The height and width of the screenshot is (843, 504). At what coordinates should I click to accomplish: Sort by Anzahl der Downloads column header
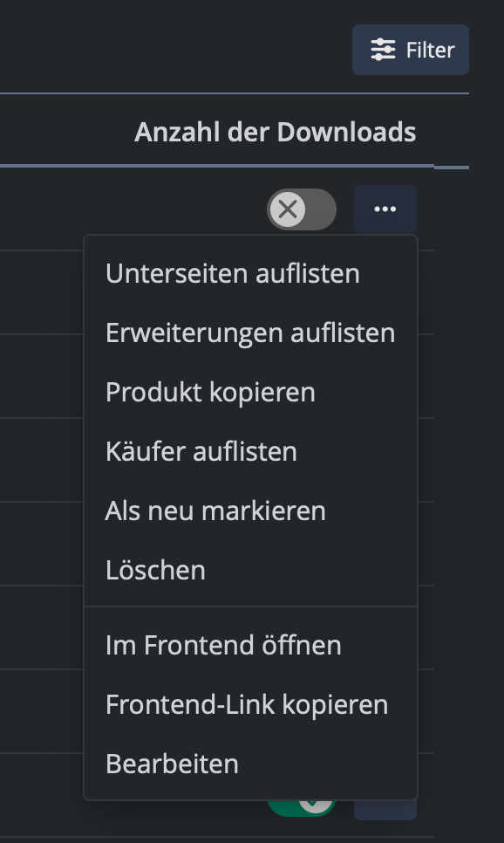(x=275, y=132)
